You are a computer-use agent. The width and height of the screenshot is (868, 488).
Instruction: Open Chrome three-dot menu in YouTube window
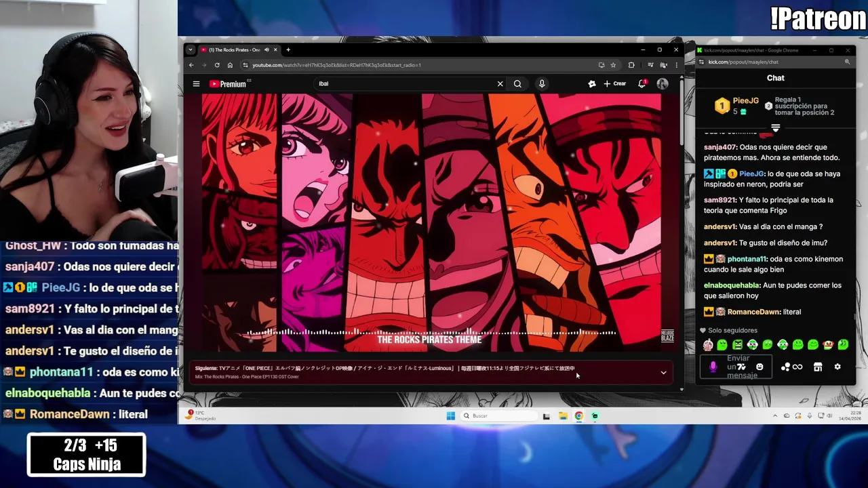[x=676, y=65]
